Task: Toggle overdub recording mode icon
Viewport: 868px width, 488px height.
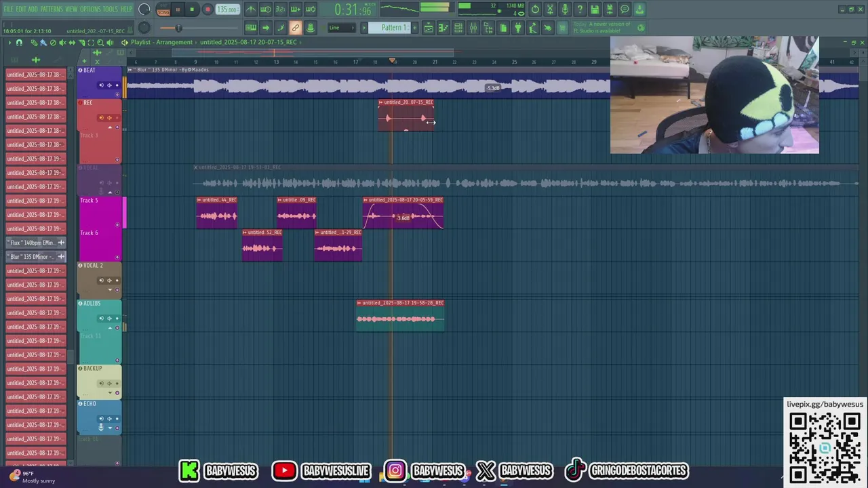Action: click(x=296, y=9)
